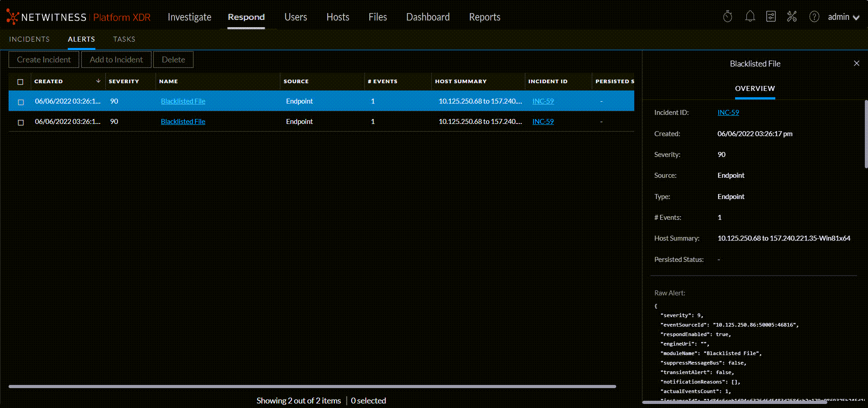Screen dimensions: 868x408
Task: Open the notifications bell icon
Action: tap(750, 17)
